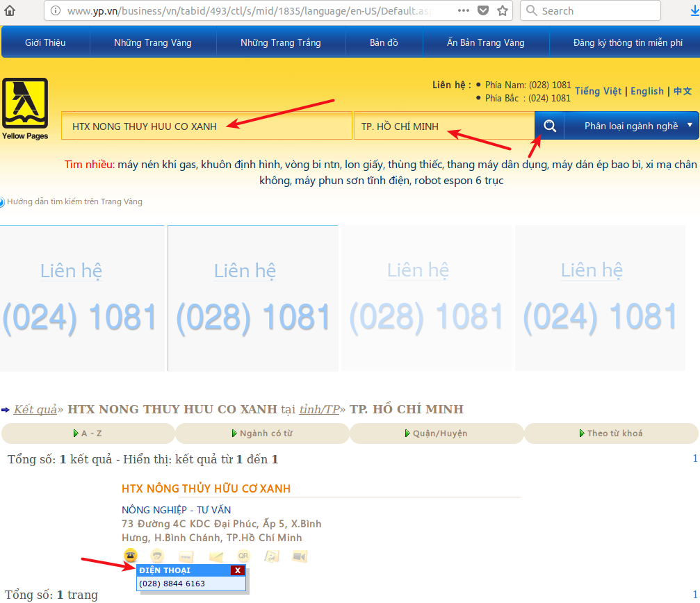Click the map location icon
Image resolution: width=700 pixels, height=603 pixels.
click(x=272, y=556)
